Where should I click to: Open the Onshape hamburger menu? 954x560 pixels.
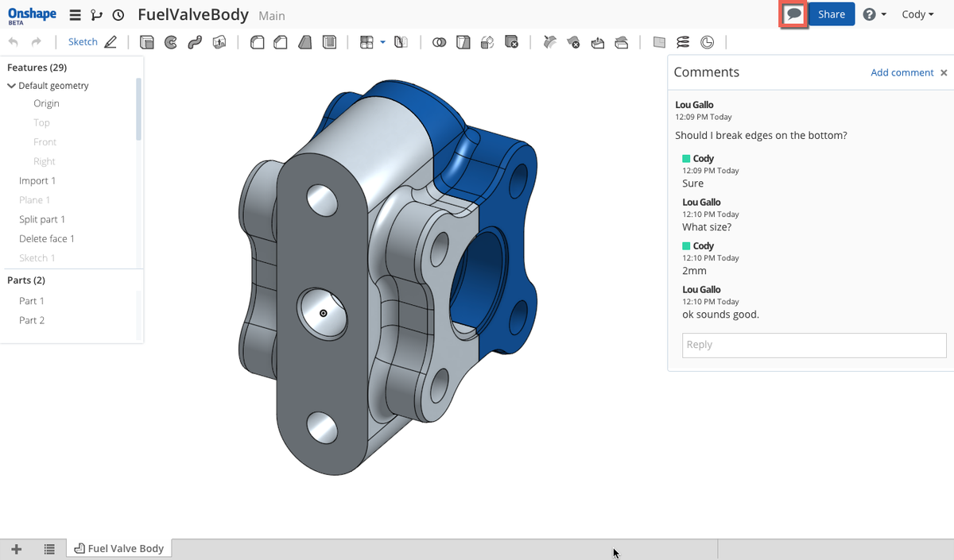point(75,14)
